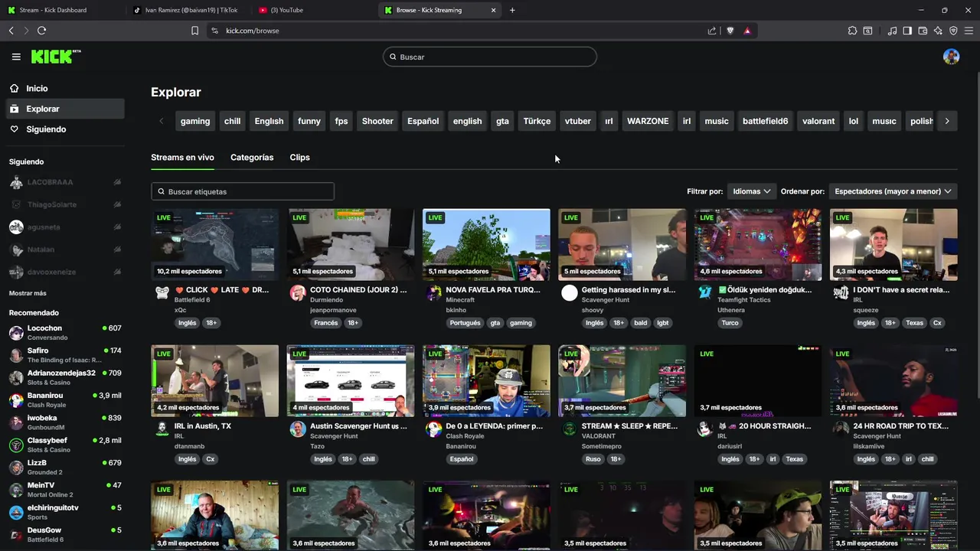The width and height of the screenshot is (980, 551).
Task: Click Portugués tag on bkinho stream
Action: click(x=465, y=323)
